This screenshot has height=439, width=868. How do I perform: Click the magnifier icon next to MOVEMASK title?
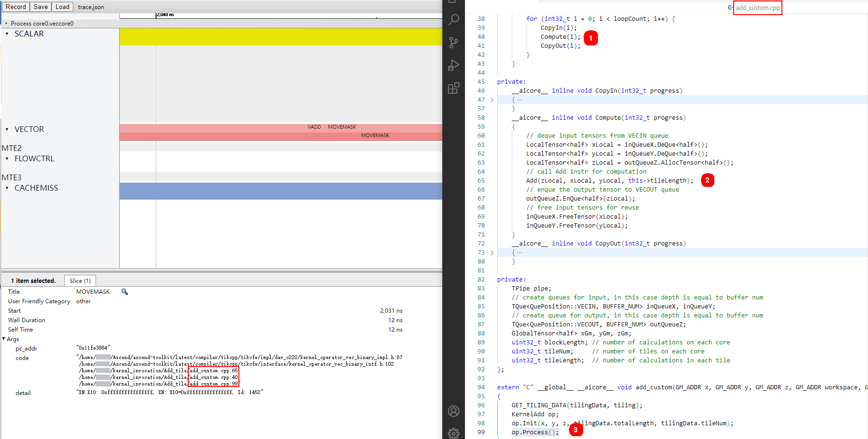pyautogui.click(x=125, y=292)
